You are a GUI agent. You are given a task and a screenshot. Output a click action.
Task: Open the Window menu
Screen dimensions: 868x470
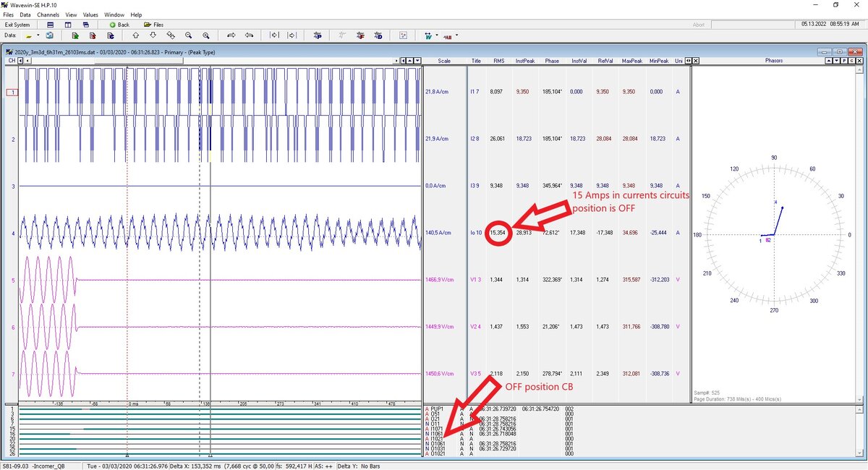(x=114, y=14)
